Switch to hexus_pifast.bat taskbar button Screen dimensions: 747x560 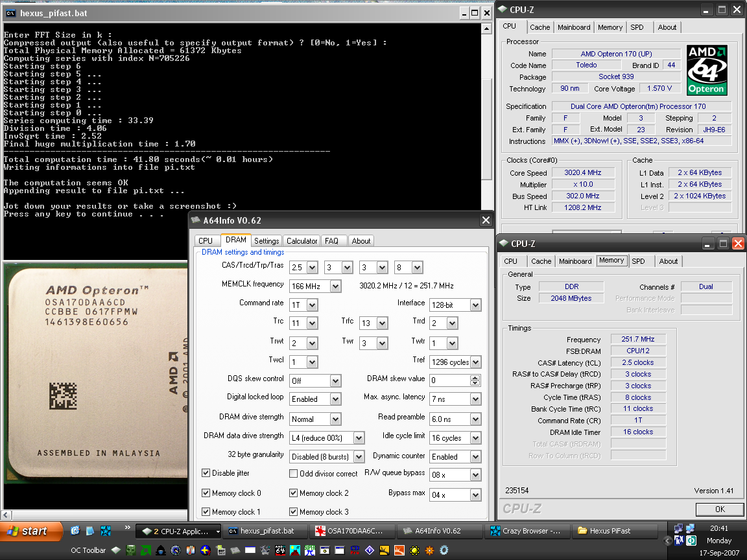point(265,531)
